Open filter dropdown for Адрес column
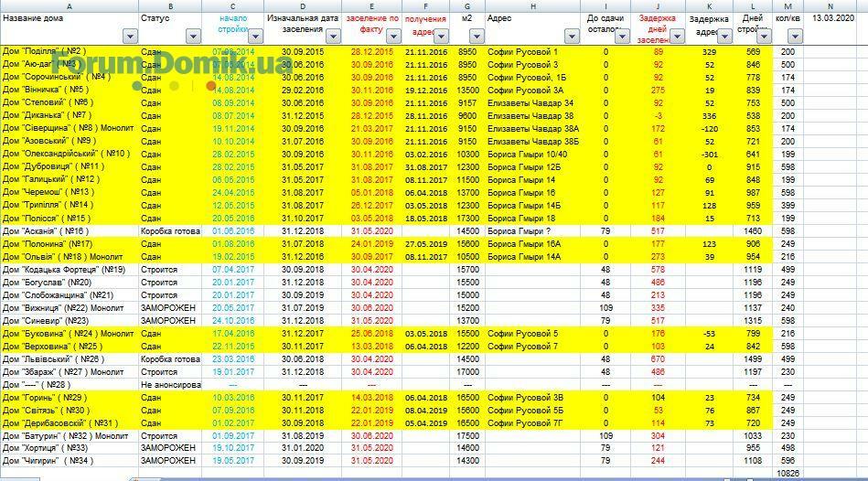Viewport: 868px width, 481px height. [572, 37]
